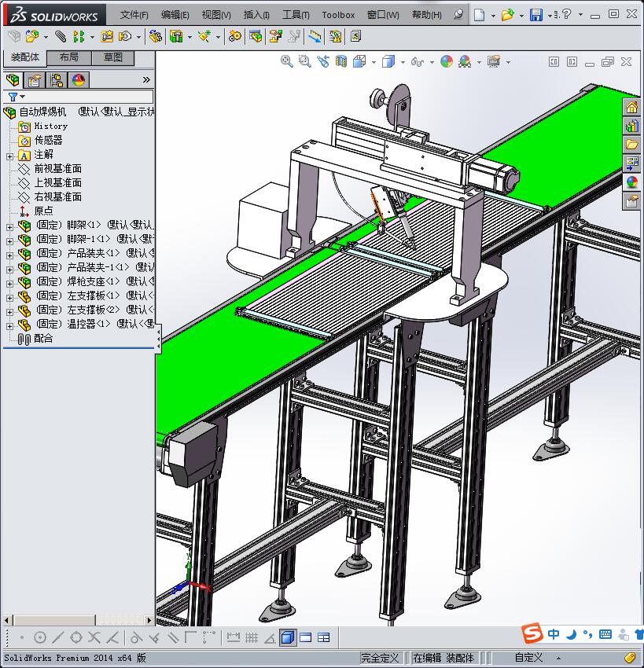Switch to the 草图 tab
The width and height of the screenshot is (644, 668).
[113, 57]
